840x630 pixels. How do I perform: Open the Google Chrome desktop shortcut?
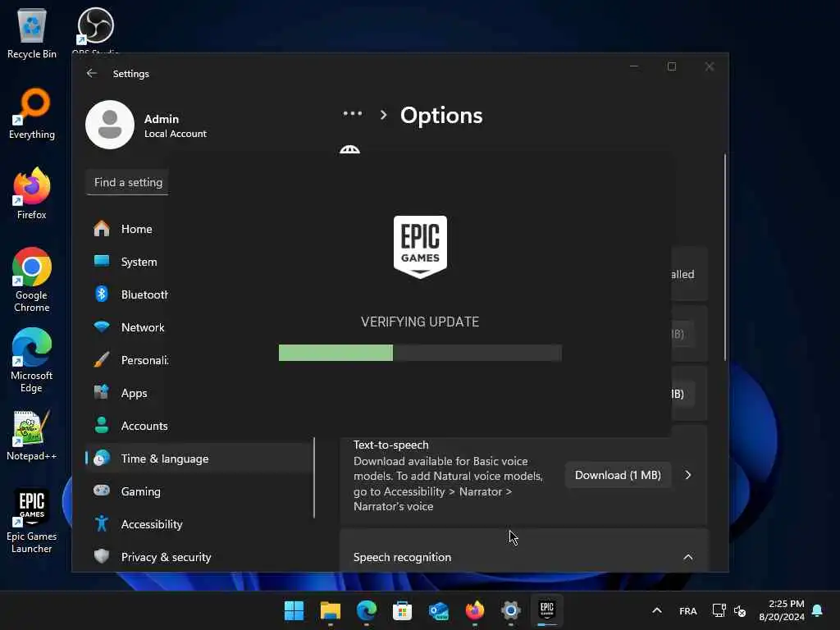[x=32, y=280]
